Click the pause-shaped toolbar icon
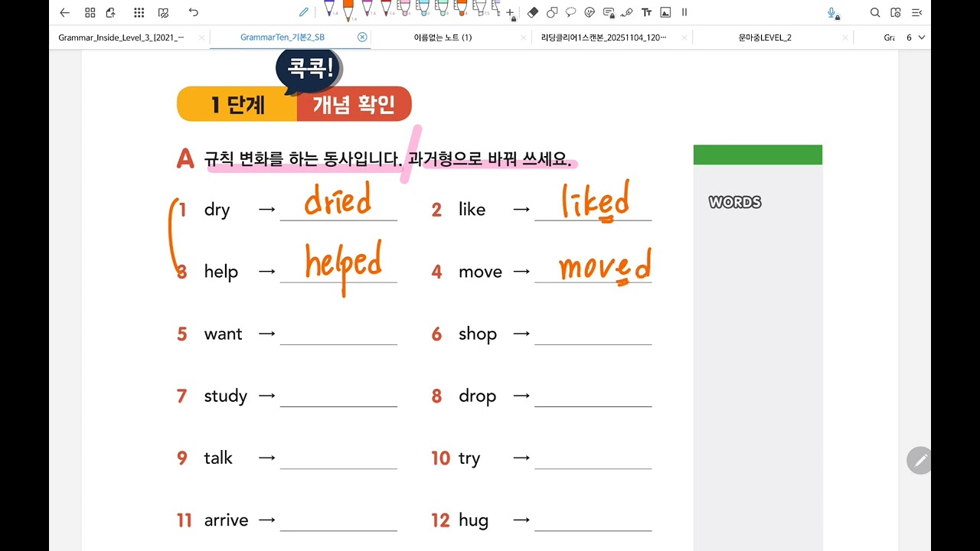 684,12
